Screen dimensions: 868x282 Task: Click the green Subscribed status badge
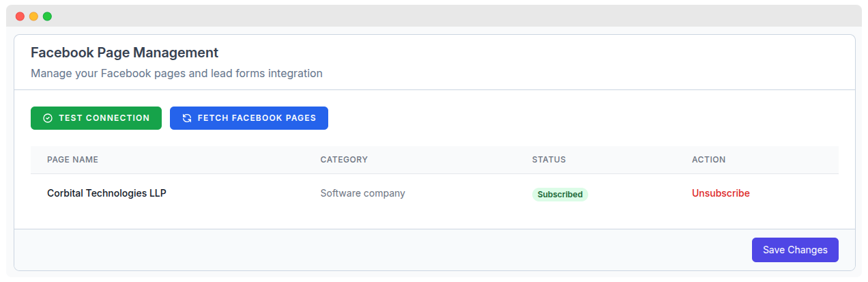click(560, 195)
